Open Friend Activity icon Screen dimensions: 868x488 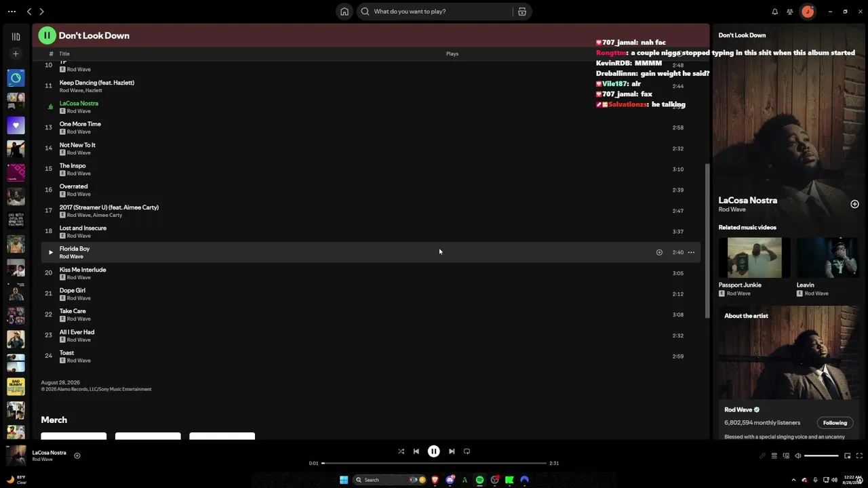(x=790, y=12)
